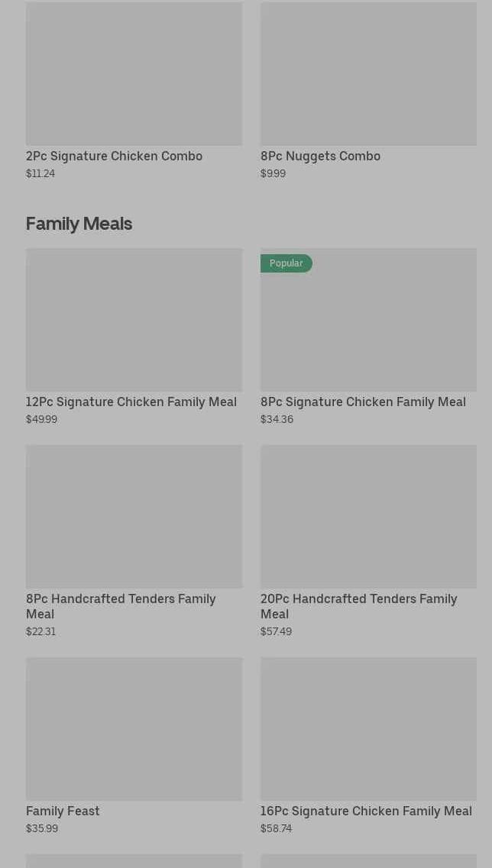492x868 pixels.
Task: Click the 16Pc Signature Chicken Family Meal name
Action: click(366, 811)
